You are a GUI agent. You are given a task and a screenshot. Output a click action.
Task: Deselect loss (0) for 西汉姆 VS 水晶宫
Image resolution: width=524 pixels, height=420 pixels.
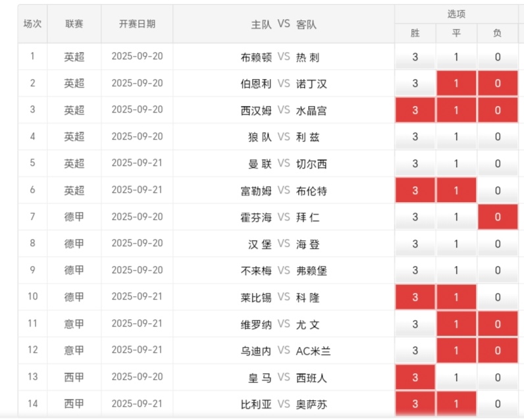(498, 110)
